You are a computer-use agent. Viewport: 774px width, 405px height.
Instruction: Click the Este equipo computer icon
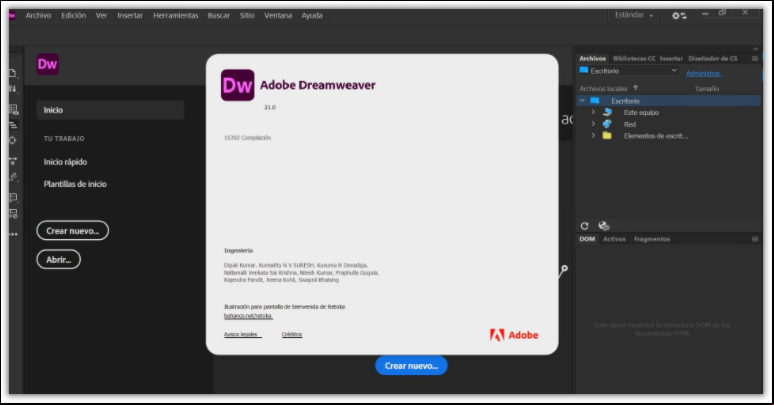tap(608, 113)
